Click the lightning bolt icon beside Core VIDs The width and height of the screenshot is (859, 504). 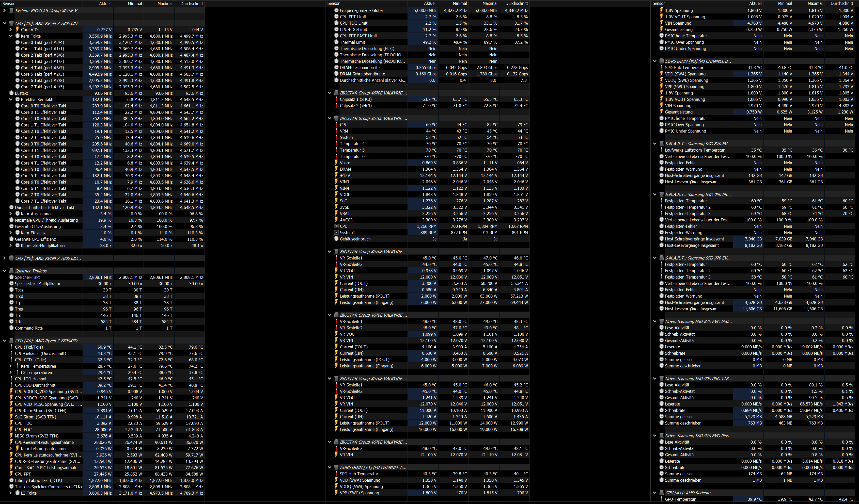(x=17, y=30)
